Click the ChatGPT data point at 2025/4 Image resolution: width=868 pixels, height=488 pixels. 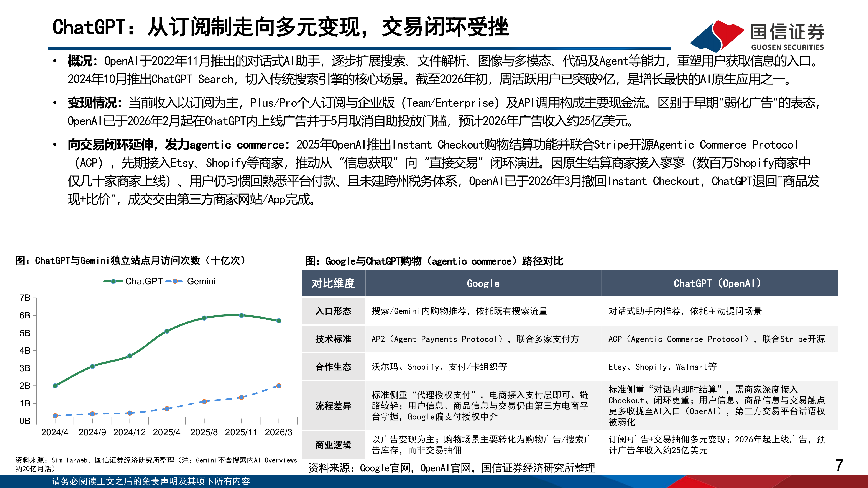[x=167, y=331]
